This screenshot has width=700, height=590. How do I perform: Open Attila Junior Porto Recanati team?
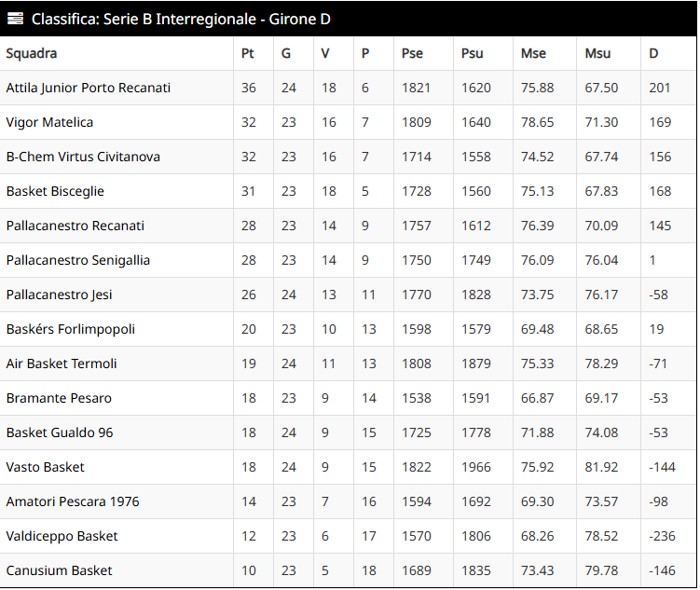point(89,88)
